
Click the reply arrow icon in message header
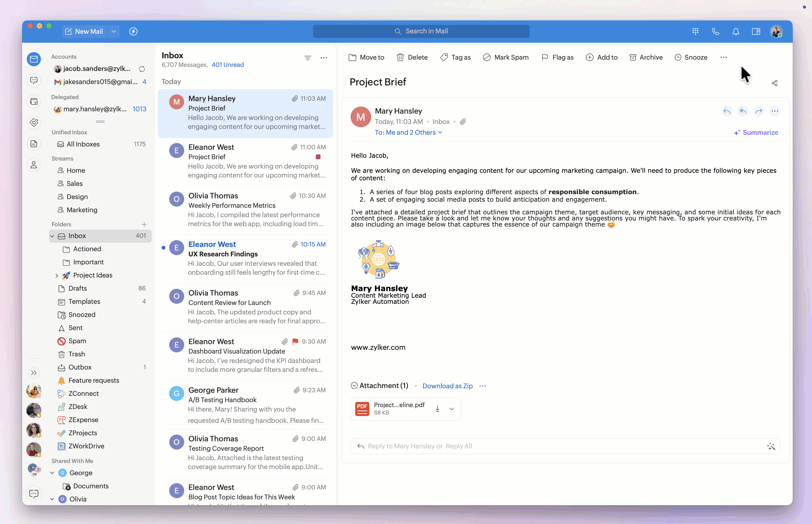[726, 111]
